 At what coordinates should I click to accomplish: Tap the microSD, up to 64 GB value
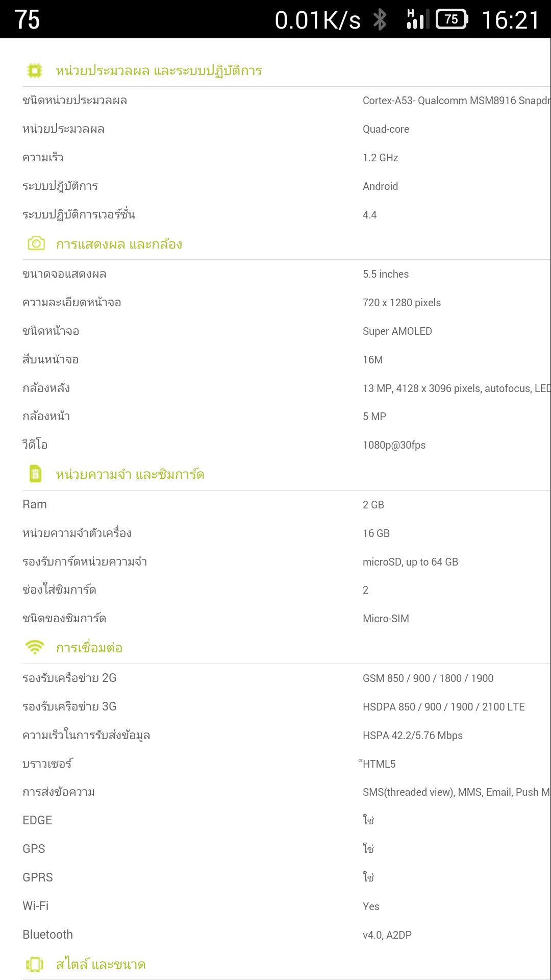410,562
